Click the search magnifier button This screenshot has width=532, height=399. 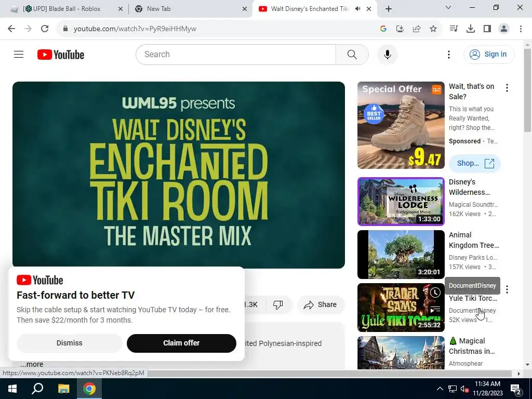[x=352, y=54]
